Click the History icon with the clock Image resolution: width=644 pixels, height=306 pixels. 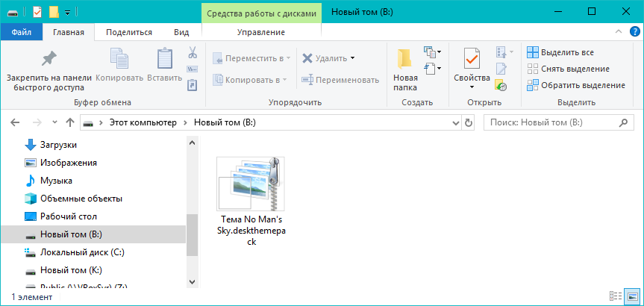coord(501,85)
